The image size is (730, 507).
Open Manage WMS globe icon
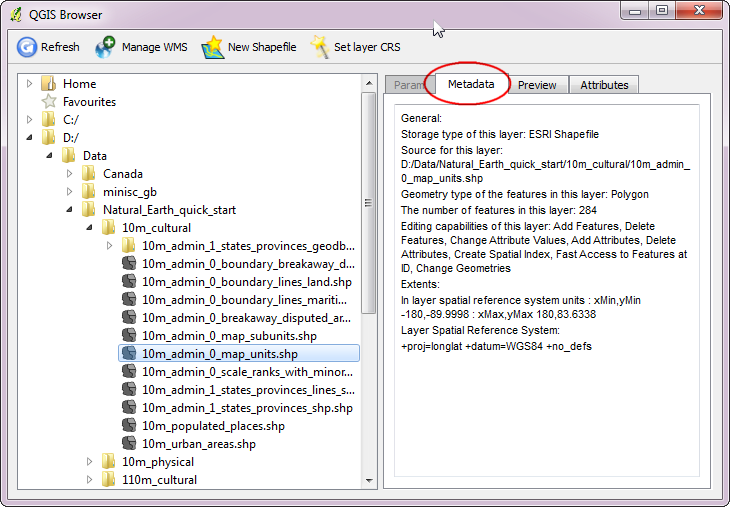coord(105,47)
